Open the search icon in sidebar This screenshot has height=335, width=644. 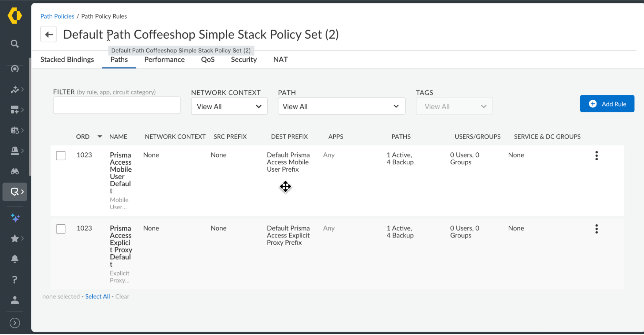click(x=14, y=44)
